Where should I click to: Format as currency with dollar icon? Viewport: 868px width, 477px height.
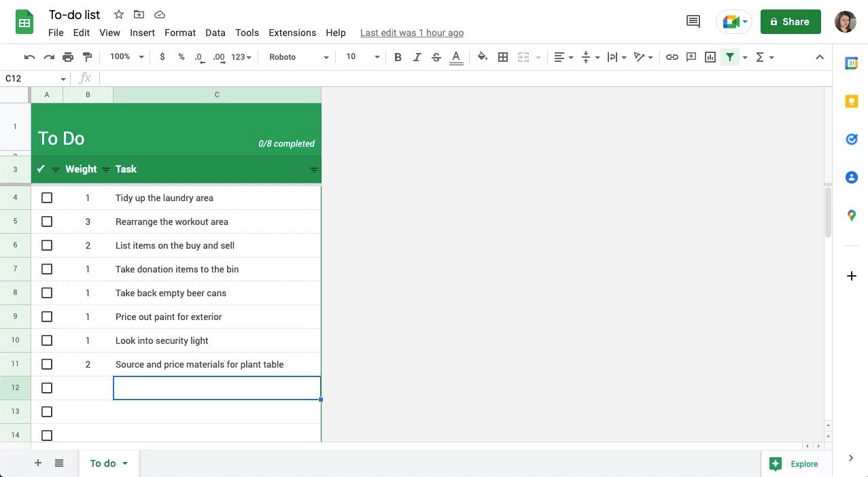[x=162, y=57]
